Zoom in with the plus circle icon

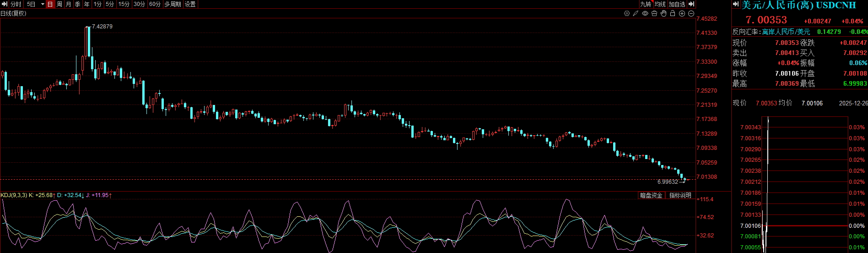[x=682, y=14]
